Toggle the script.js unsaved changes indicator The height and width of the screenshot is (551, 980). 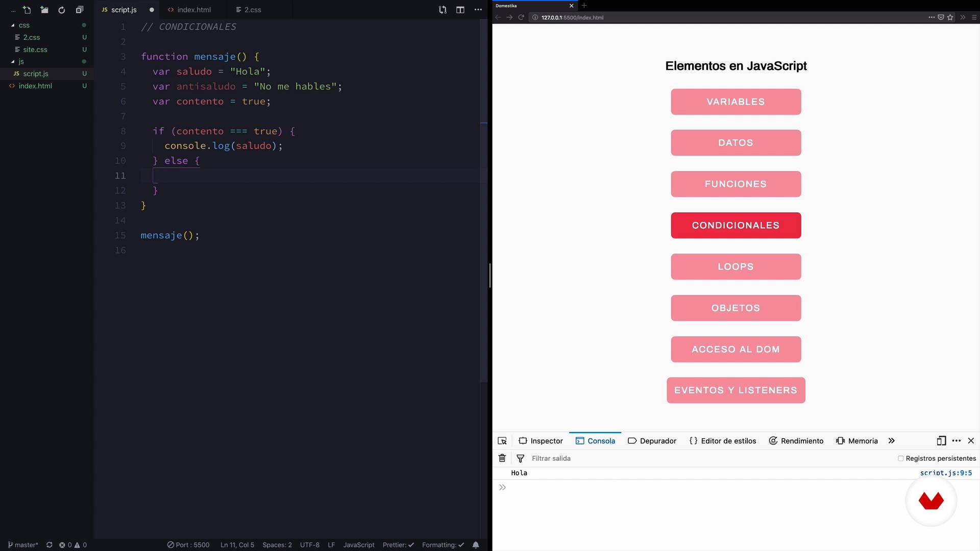150,9
